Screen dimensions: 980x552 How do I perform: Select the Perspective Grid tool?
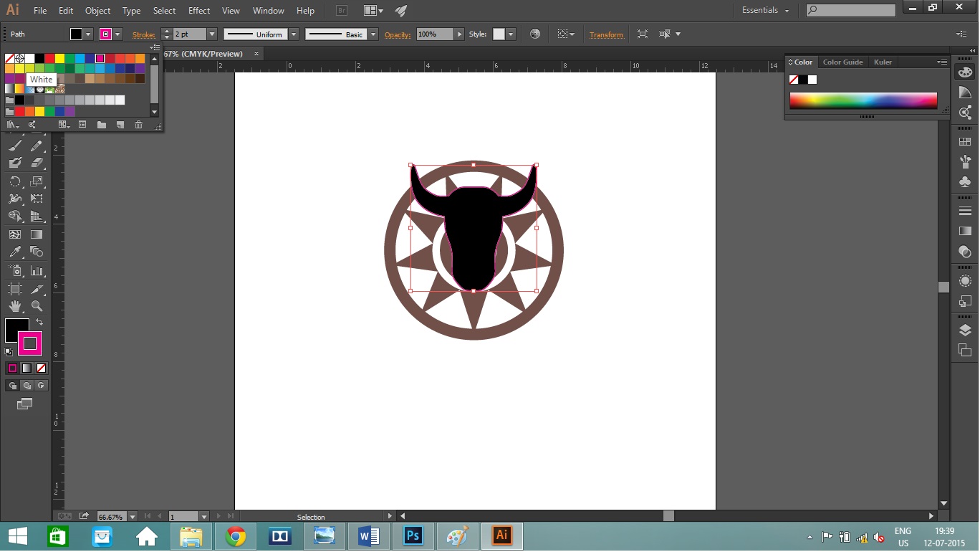tap(37, 216)
